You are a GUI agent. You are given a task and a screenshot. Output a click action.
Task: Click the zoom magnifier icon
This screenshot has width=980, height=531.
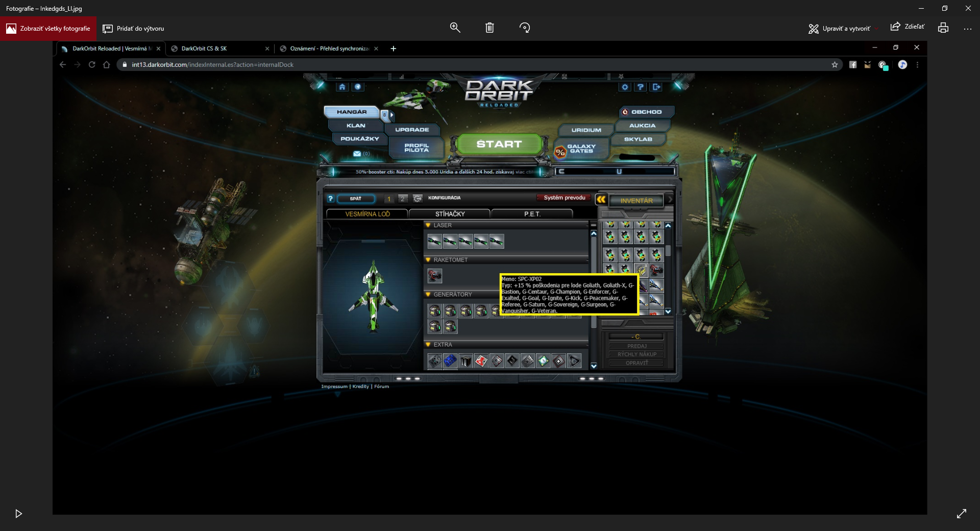click(455, 28)
